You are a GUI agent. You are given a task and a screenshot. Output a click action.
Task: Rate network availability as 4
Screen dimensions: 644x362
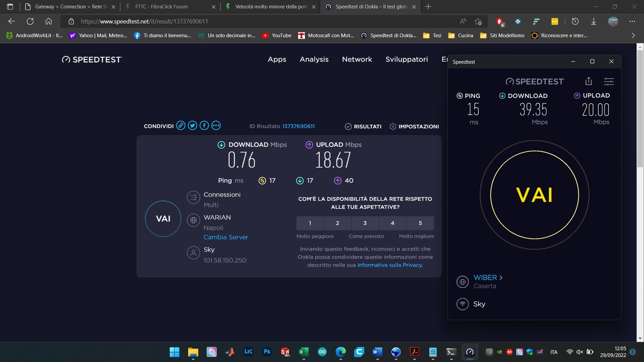(x=392, y=223)
